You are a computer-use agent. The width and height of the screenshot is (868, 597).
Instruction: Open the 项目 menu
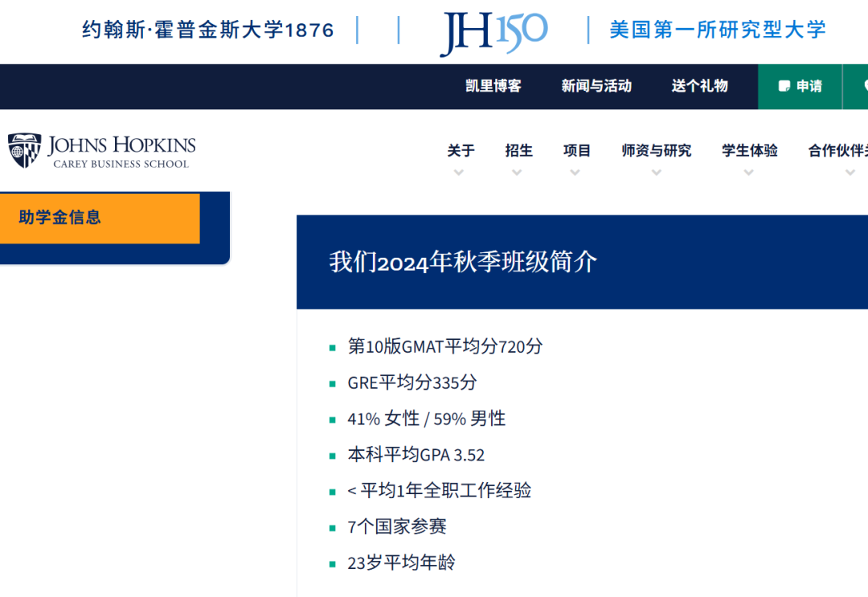577,150
